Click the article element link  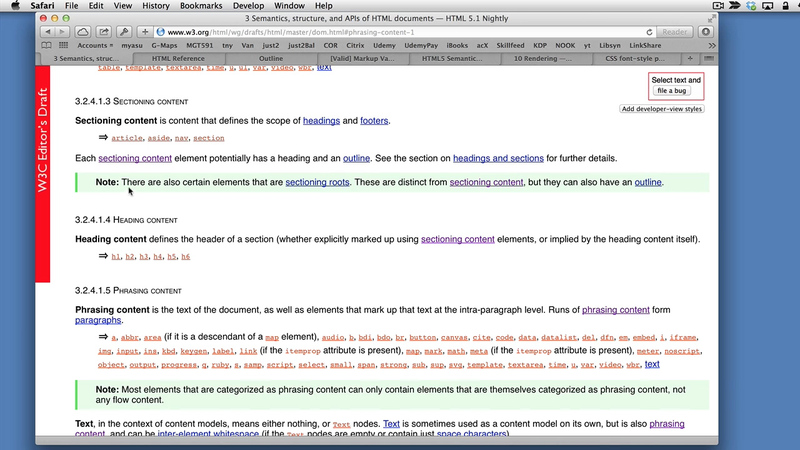[x=127, y=138]
